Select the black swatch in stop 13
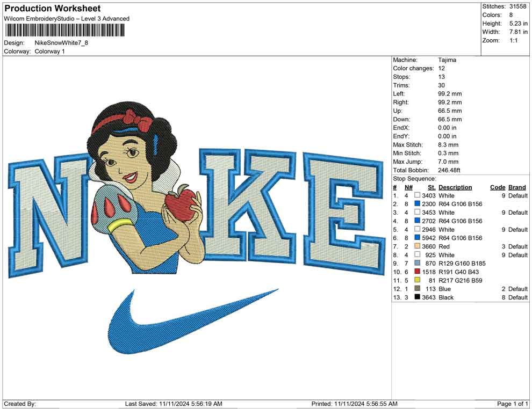Screen dimensions: 532x409 (x=418, y=297)
